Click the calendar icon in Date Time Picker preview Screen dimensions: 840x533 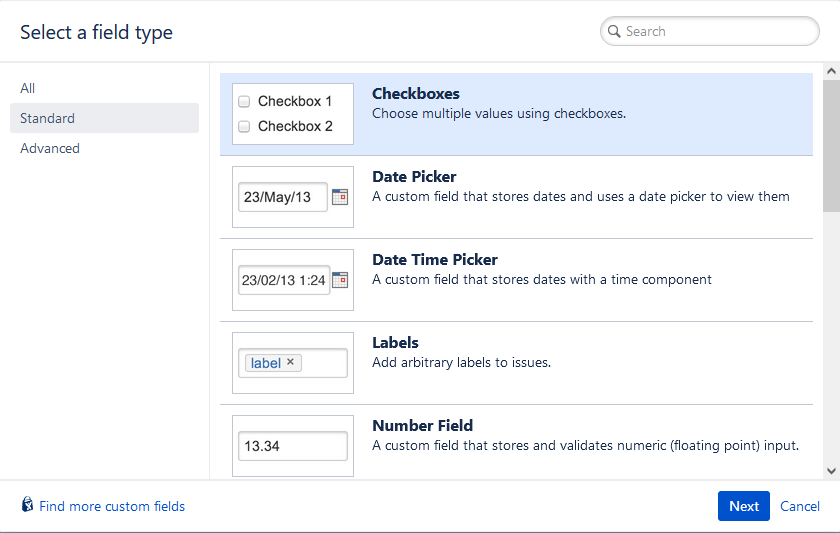coord(340,280)
